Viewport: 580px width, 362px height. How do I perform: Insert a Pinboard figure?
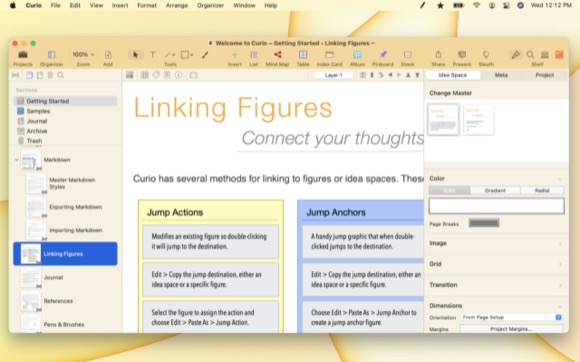[x=383, y=55]
